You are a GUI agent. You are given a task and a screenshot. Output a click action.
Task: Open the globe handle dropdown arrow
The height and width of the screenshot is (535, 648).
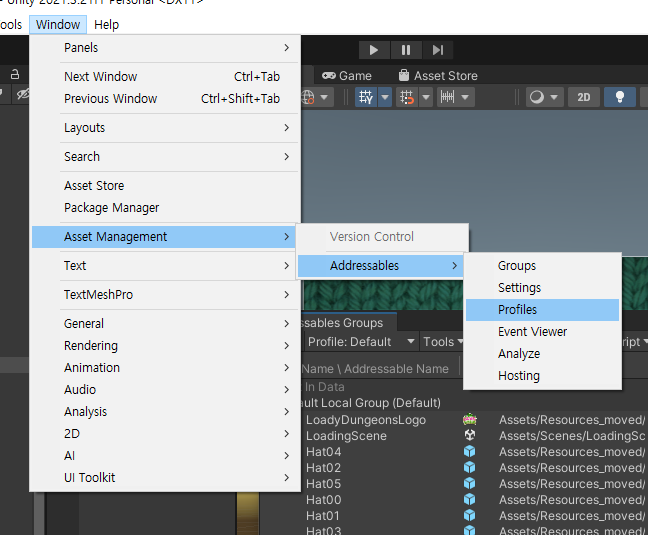click(x=324, y=97)
